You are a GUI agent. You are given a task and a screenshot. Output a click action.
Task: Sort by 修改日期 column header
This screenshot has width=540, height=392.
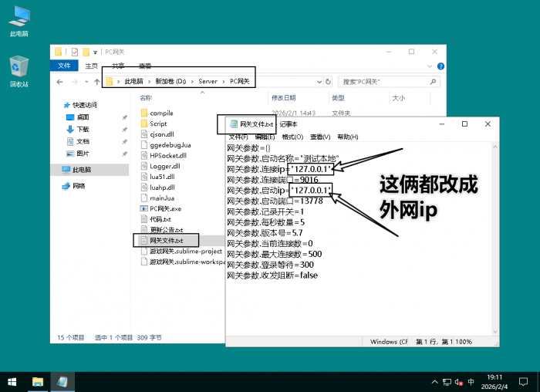tap(283, 98)
